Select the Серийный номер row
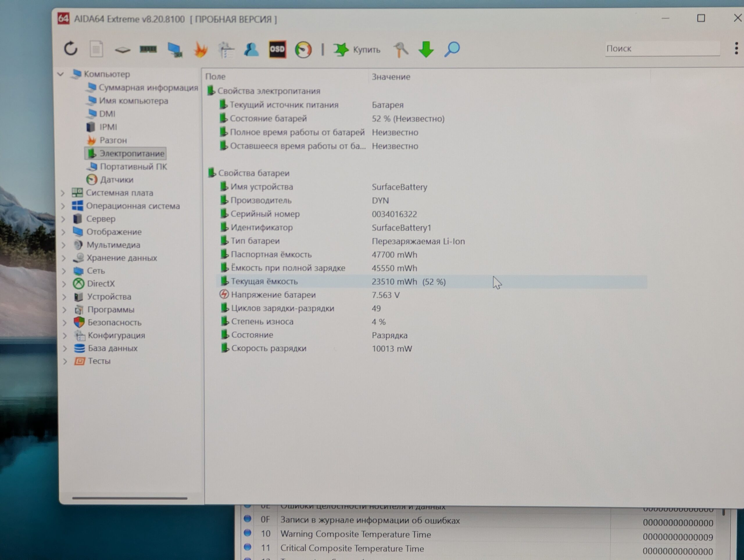The image size is (744, 560). (432, 214)
